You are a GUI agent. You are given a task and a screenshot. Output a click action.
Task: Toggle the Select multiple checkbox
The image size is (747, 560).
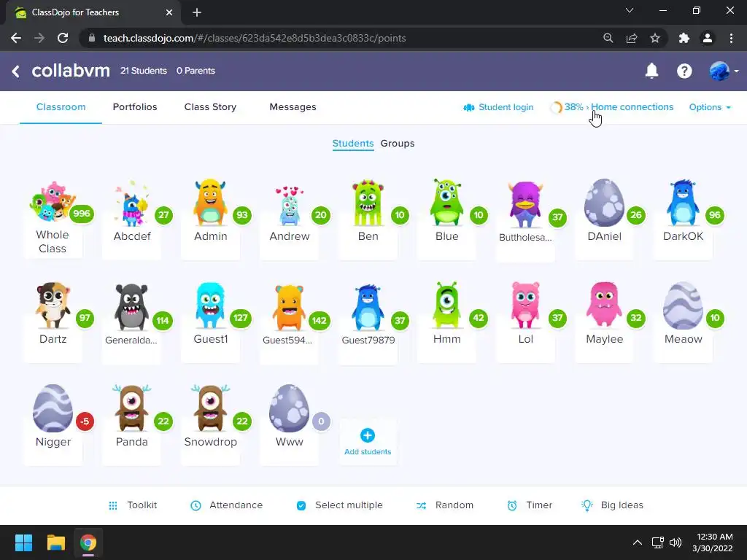[301, 505]
